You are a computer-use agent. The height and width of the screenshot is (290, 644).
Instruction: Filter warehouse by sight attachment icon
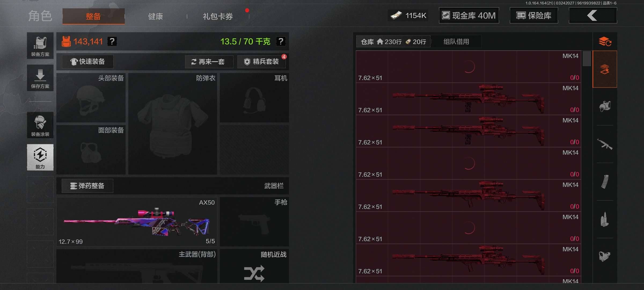[x=605, y=256]
